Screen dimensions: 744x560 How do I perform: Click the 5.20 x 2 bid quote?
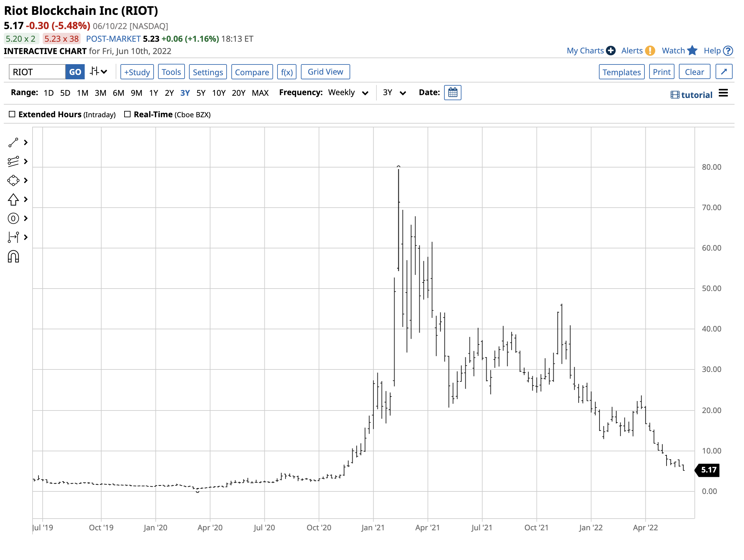(x=21, y=39)
